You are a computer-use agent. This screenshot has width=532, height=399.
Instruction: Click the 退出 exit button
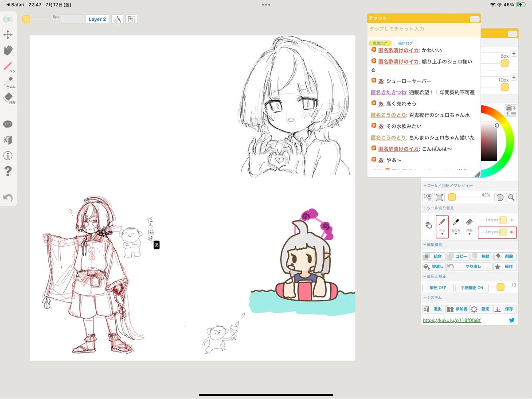[x=433, y=309]
